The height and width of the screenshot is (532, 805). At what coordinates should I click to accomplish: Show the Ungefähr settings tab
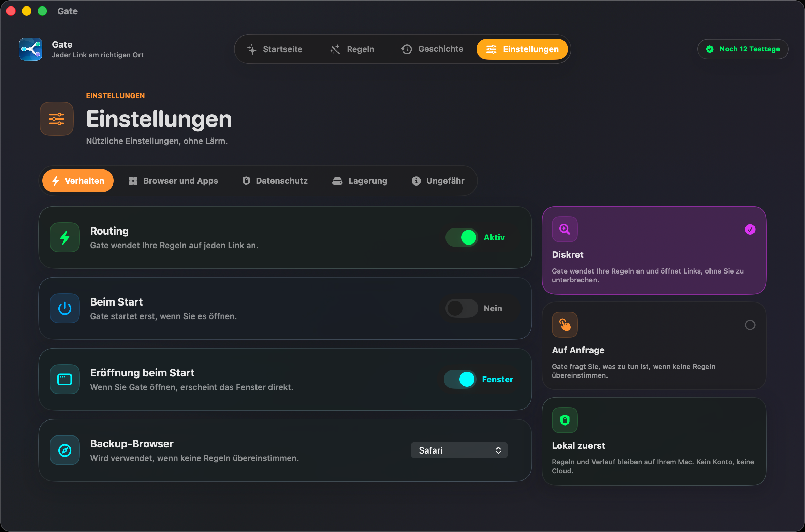pos(438,181)
